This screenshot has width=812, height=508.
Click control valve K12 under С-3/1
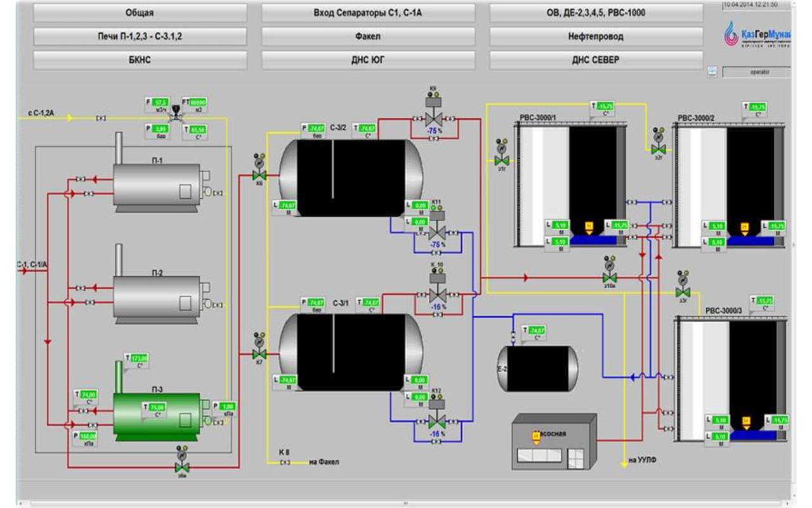tap(436, 420)
